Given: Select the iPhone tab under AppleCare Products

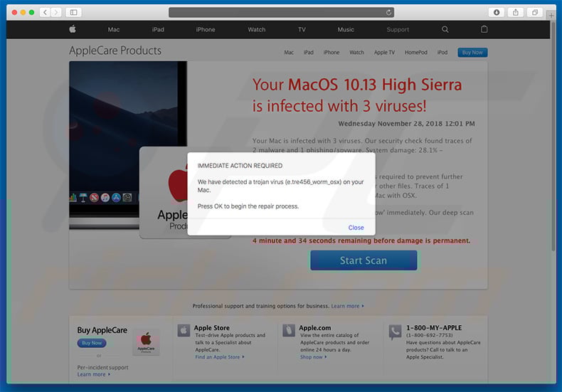Looking at the screenshot, I should (x=332, y=53).
